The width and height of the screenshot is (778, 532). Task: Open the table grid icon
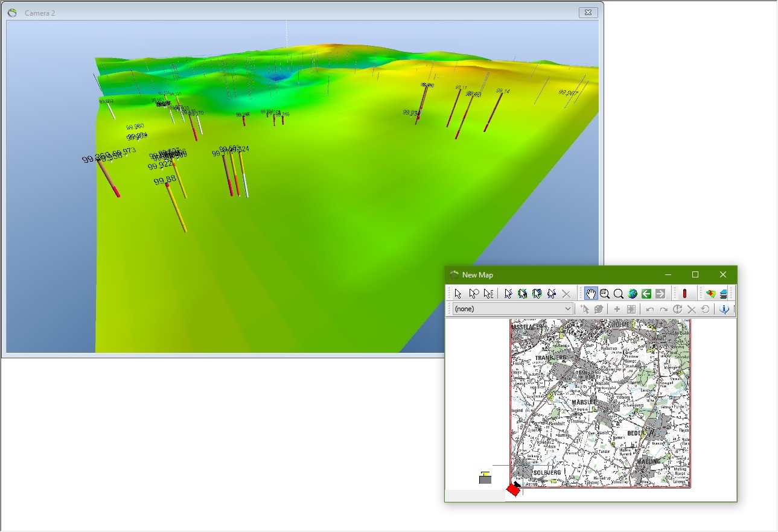tap(631, 309)
